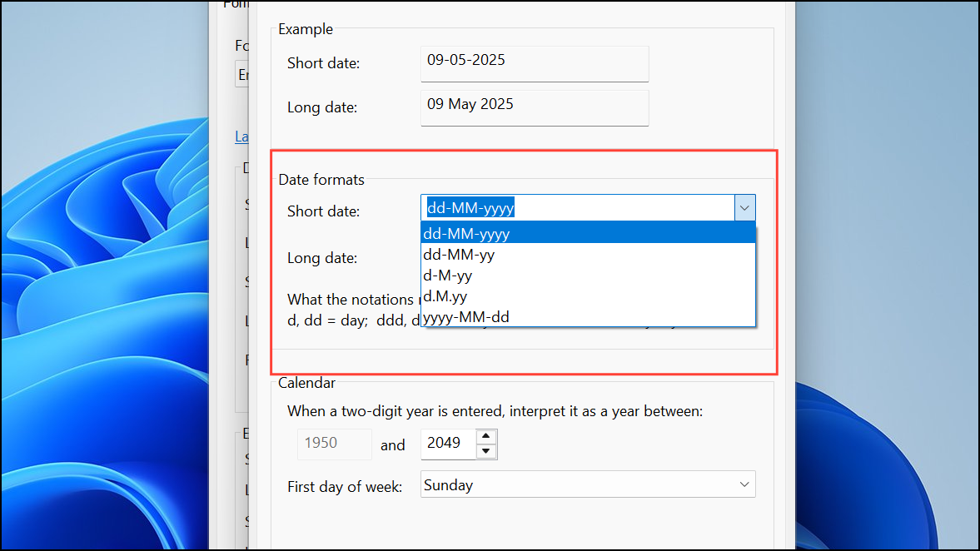The width and height of the screenshot is (980, 551).
Task: Click the 1950 start-year field
Action: (334, 444)
